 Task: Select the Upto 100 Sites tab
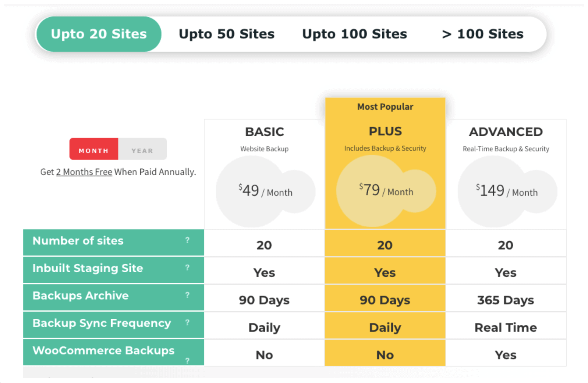point(354,34)
